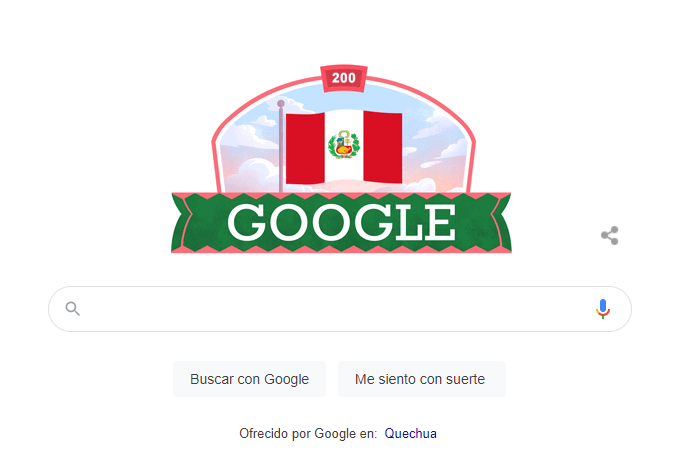This screenshot has height=464, width=685.
Task: Click the Buscar con Google button
Action: click(249, 379)
